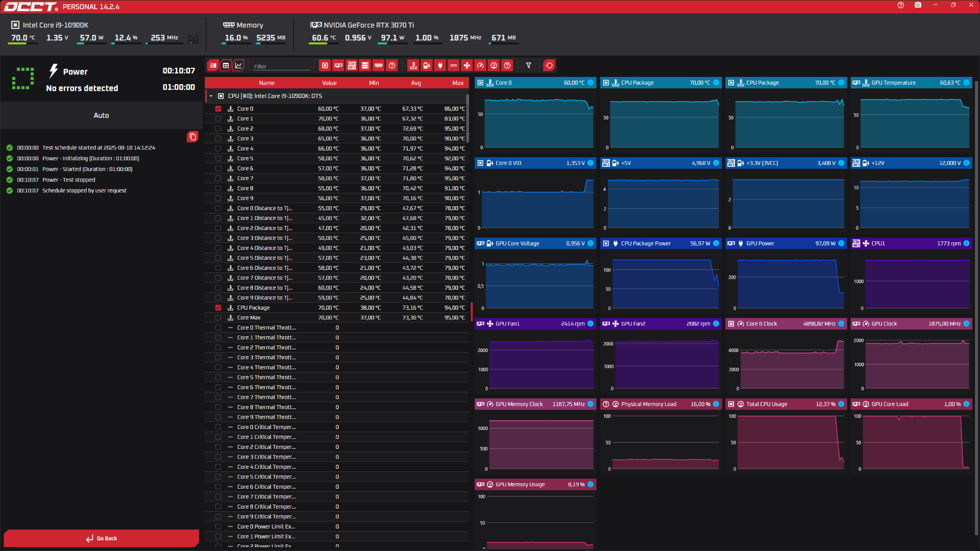Copy the test log to clipboard

192,137
